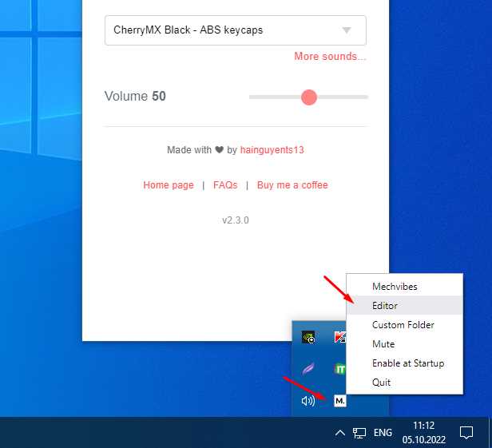This screenshot has width=492, height=448.
Task: Collapse the hidden icons chevron in taskbar
Action: click(340, 433)
